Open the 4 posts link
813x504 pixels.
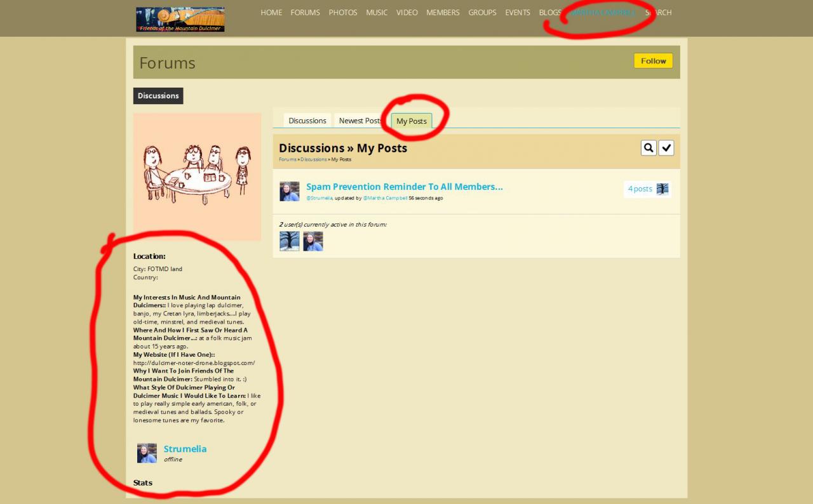tap(640, 189)
